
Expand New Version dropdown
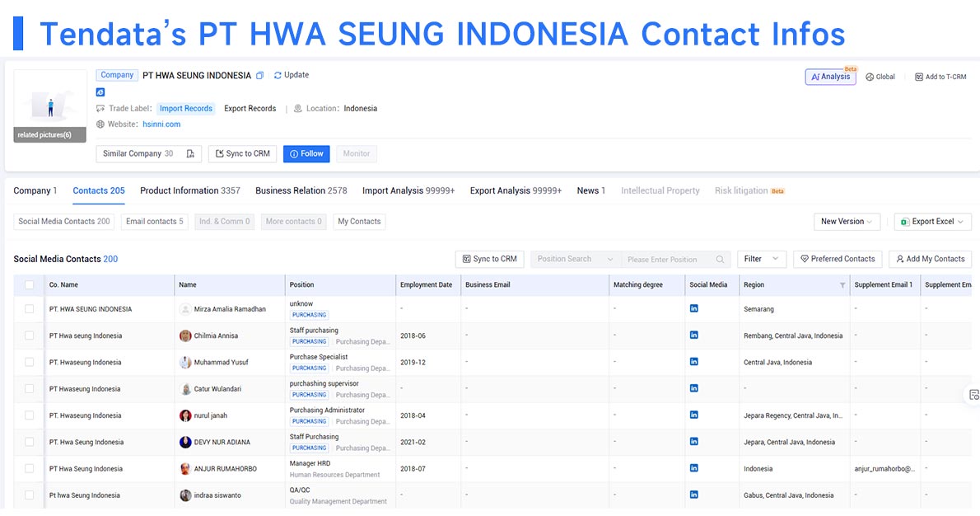(x=847, y=222)
